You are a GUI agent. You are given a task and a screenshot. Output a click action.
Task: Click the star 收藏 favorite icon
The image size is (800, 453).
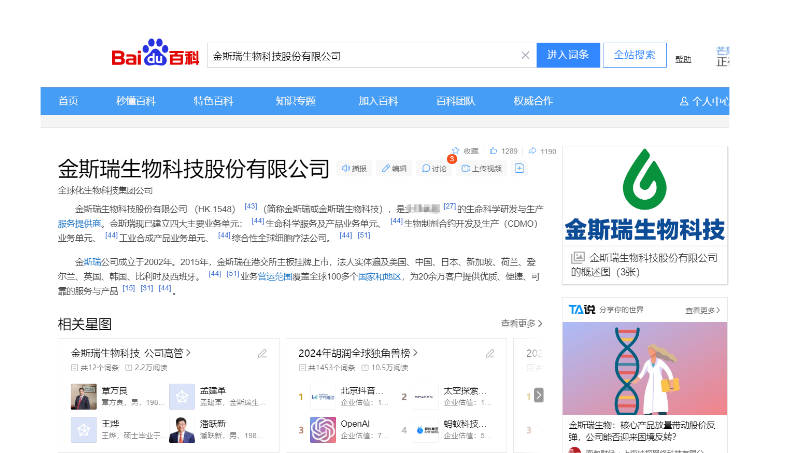click(456, 151)
